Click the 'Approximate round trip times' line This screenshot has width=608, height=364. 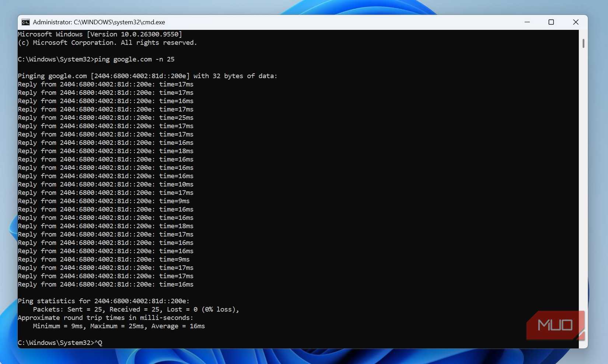(105, 318)
